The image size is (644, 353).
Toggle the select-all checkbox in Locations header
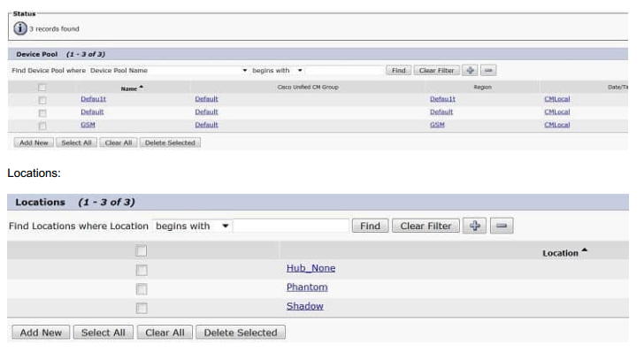coord(142,250)
